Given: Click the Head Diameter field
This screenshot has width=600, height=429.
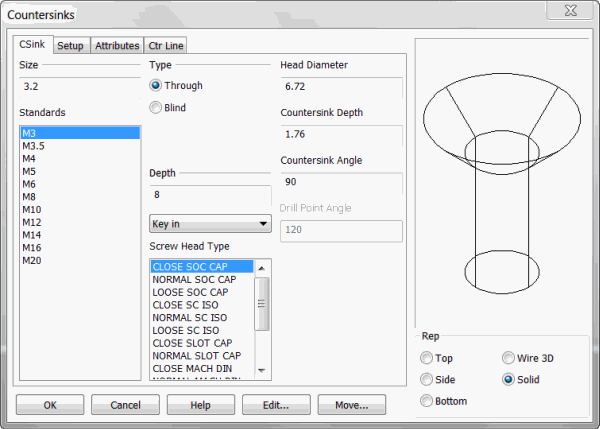Looking at the screenshot, I should coord(341,86).
